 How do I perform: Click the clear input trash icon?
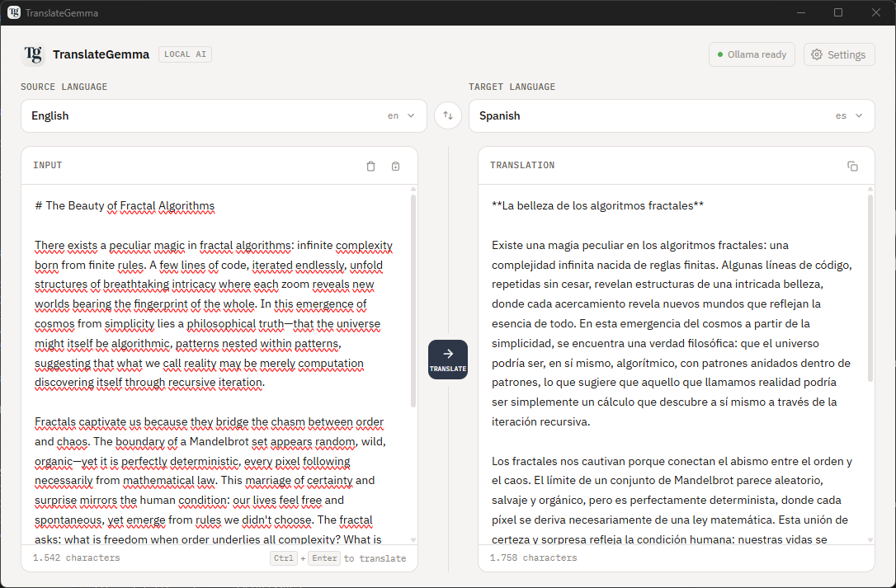click(x=370, y=166)
